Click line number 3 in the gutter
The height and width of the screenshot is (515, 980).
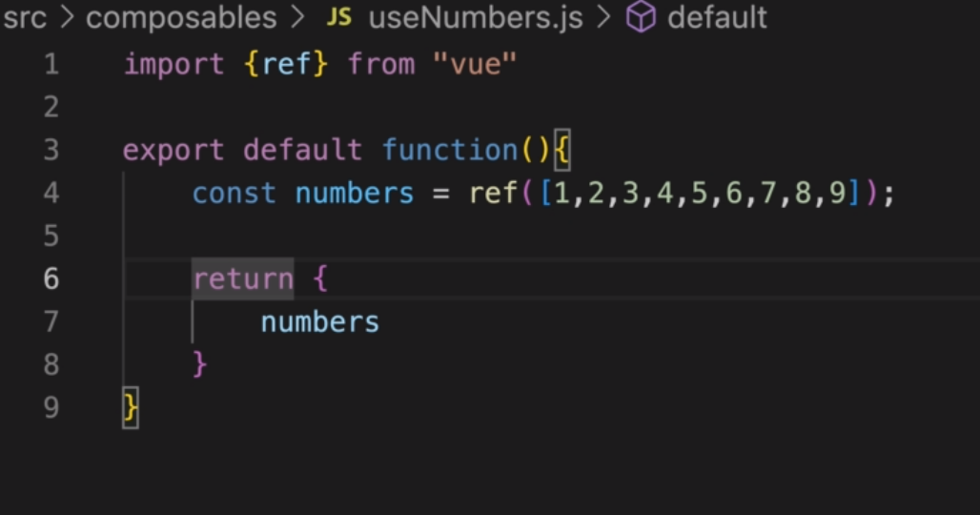click(x=51, y=150)
